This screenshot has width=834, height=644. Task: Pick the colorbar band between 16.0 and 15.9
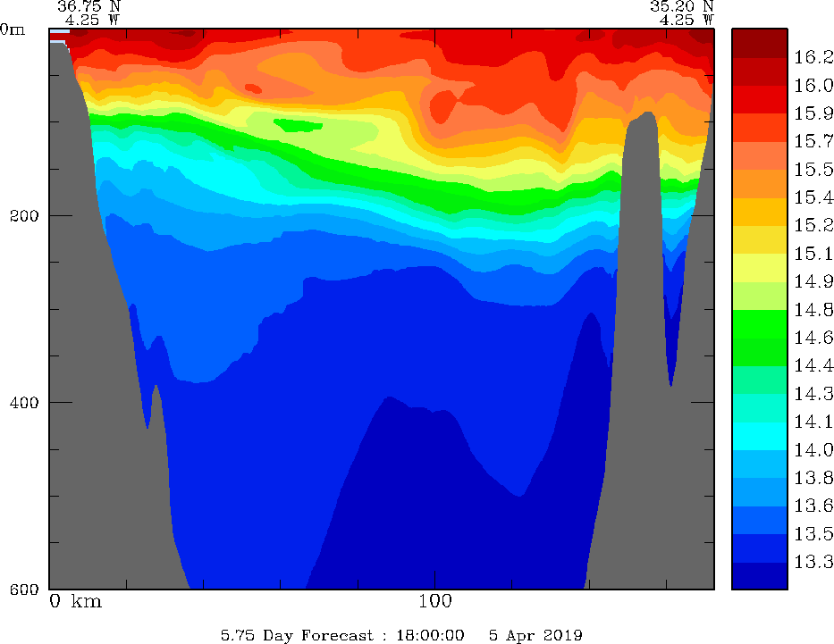pos(760,99)
